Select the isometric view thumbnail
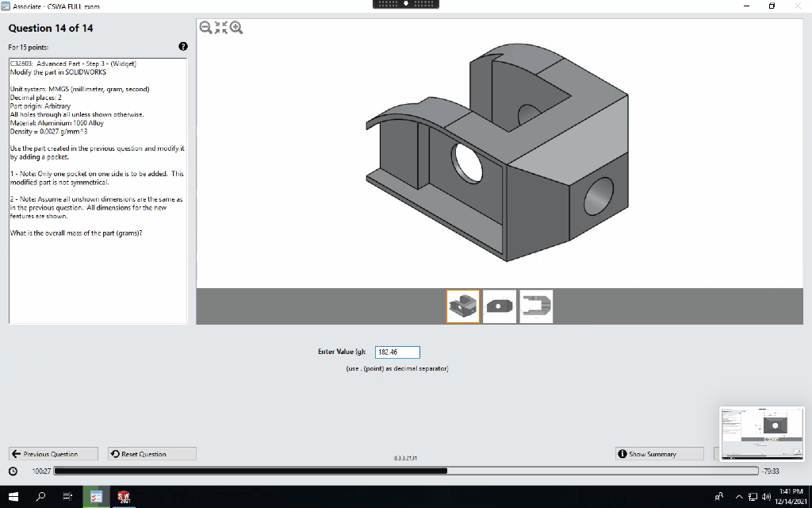This screenshot has width=812, height=508. pos(463,306)
